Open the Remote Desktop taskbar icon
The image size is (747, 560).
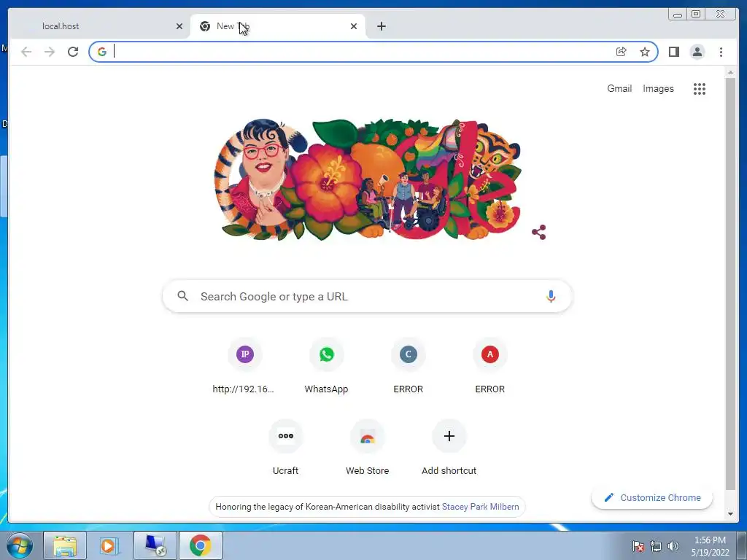tap(155, 545)
